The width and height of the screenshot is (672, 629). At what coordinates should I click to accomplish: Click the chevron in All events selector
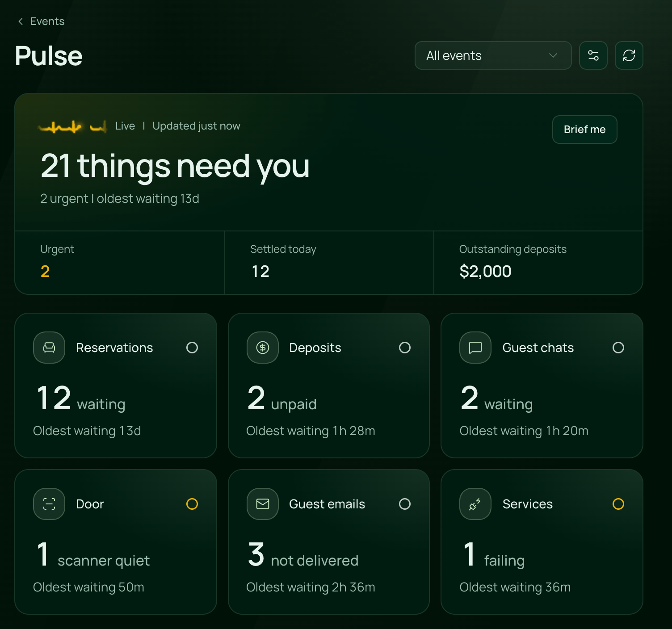pyautogui.click(x=553, y=55)
